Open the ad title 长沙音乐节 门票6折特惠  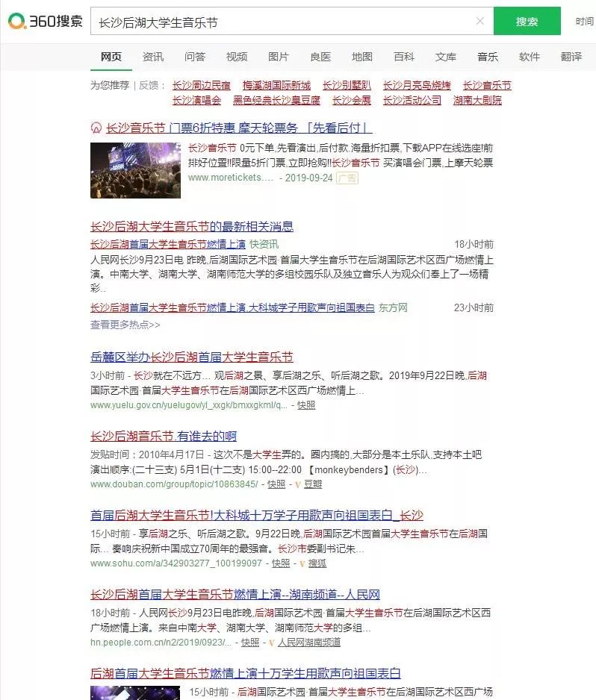(x=239, y=128)
